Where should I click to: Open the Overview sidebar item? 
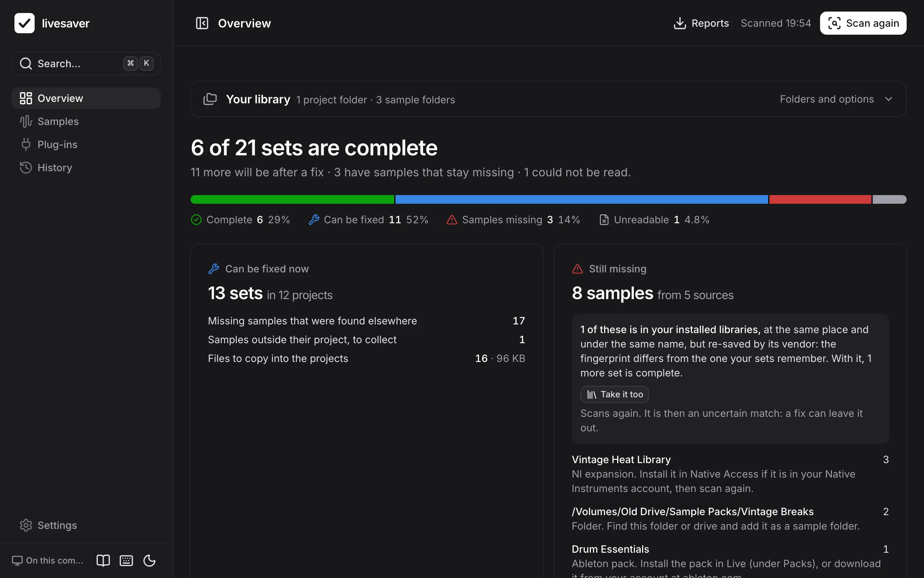(86, 98)
